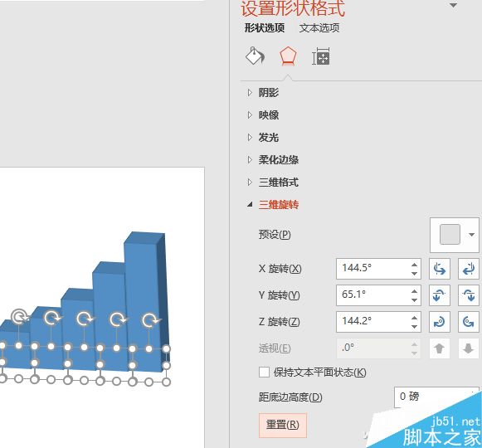Decrease Z rotation with spinner down arrow

pos(414,326)
